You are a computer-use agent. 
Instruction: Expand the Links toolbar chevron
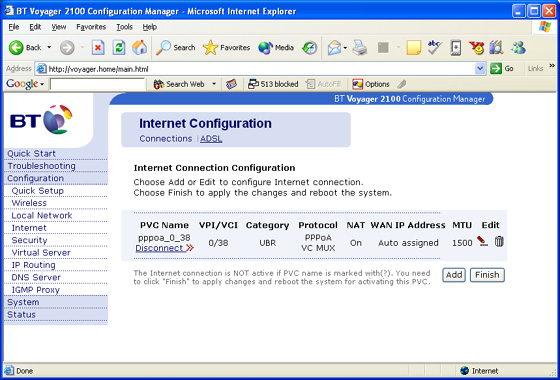tap(552, 66)
